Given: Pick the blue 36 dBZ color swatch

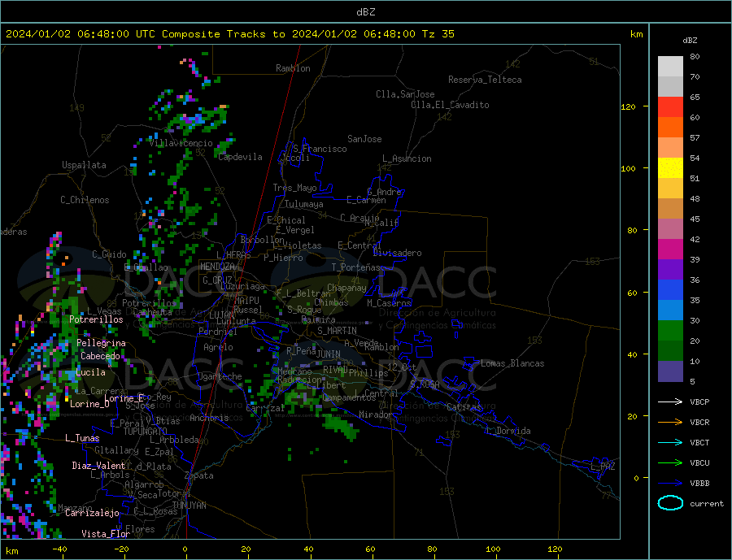Looking at the screenshot, I should click(670, 290).
